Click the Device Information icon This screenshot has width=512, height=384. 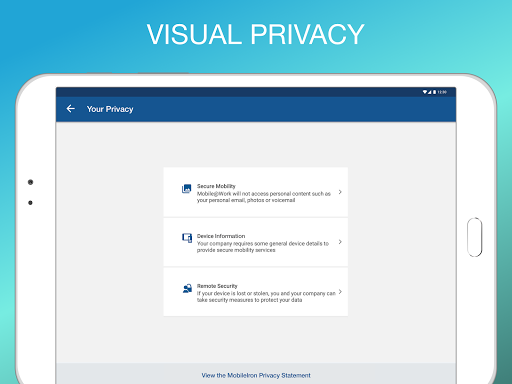187,238
